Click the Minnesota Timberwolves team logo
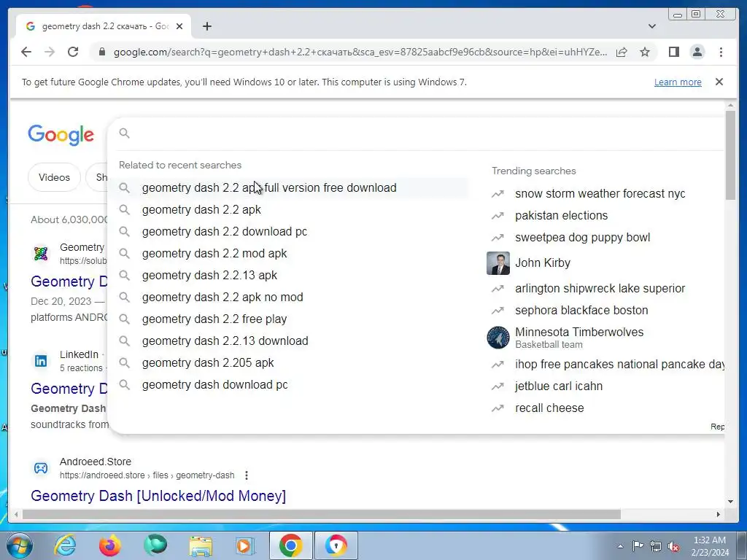 (x=498, y=338)
